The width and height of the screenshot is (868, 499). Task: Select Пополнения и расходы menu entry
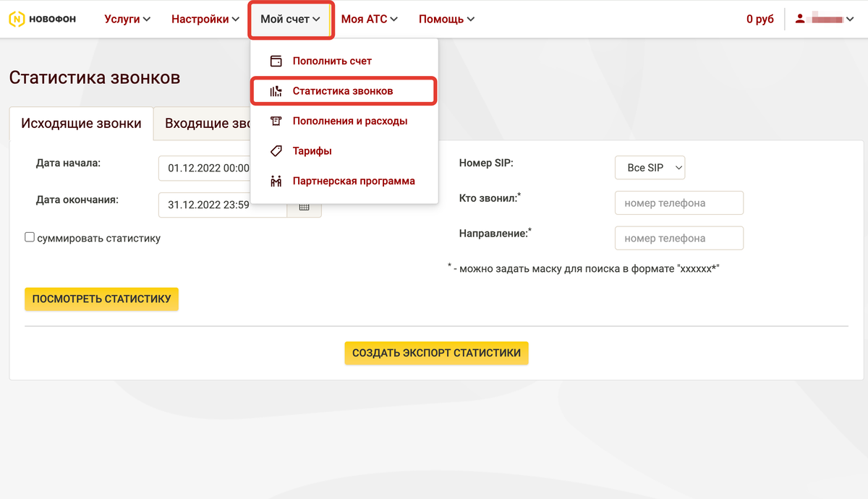(x=344, y=121)
